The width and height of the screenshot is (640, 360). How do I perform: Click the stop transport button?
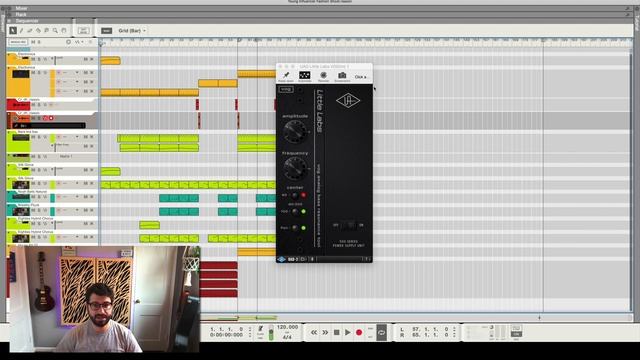(x=336, y=333)
